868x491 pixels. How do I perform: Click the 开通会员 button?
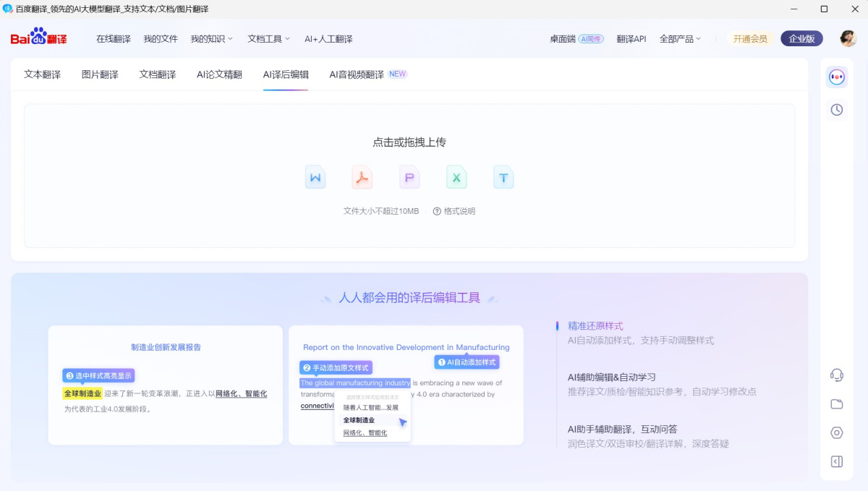(x=749, y=38)
